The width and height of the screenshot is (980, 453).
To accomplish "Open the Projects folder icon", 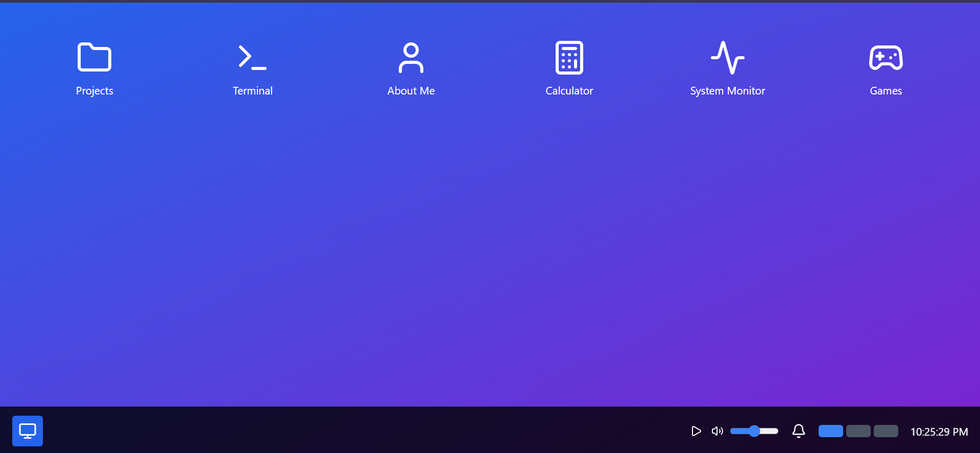I will [x=94, y=57].
